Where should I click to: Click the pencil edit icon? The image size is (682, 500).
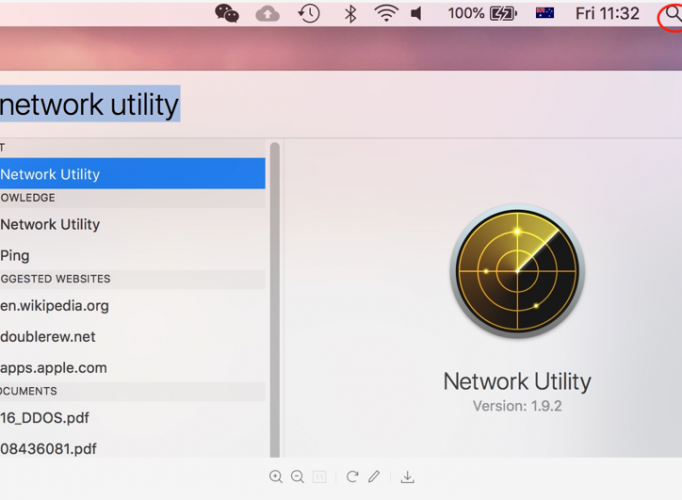(x=374, y=477)
